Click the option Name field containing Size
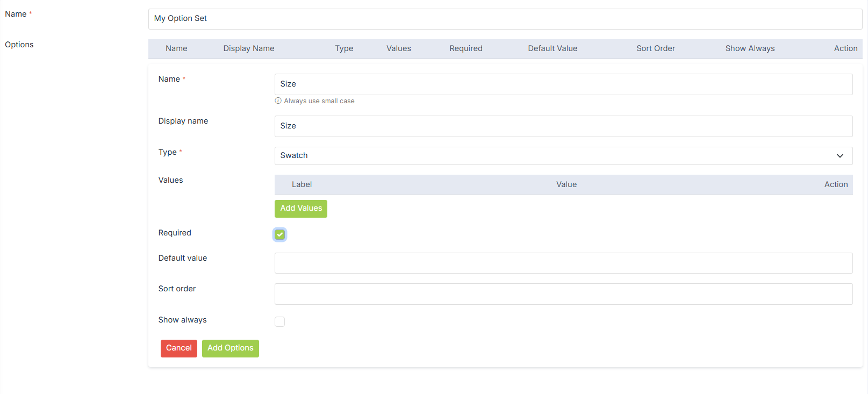Image resolution: width=868 pixels, height=394 pixels. (563, 84)
